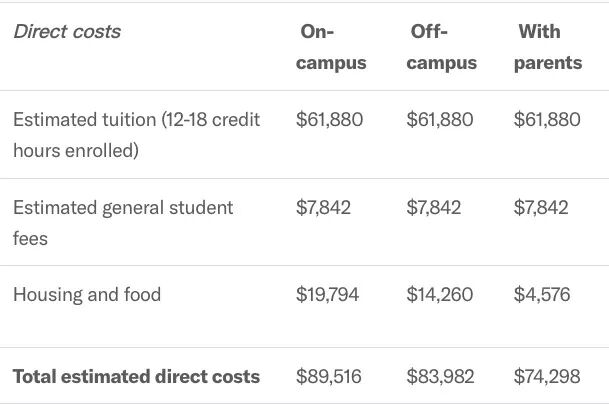The width and height of the screenshot is (609, 404).
Task: Click the Off-campus student fees amount
Action: 434,208
